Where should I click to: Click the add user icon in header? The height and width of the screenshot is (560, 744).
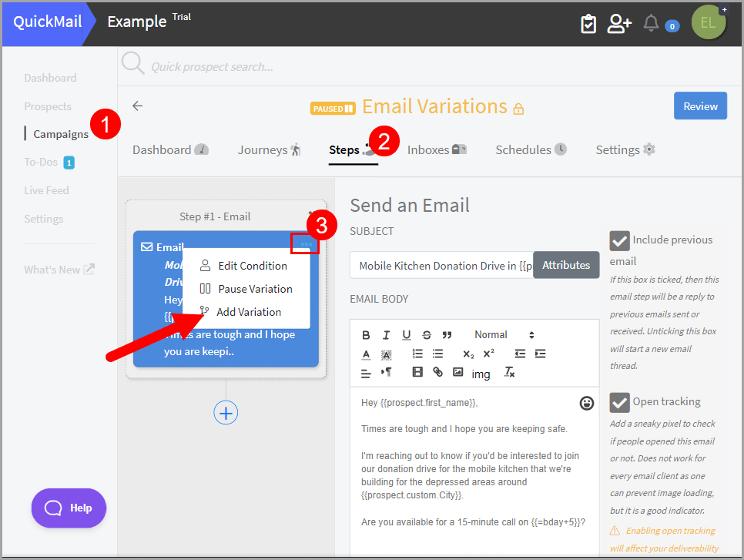tap(618, 23)
